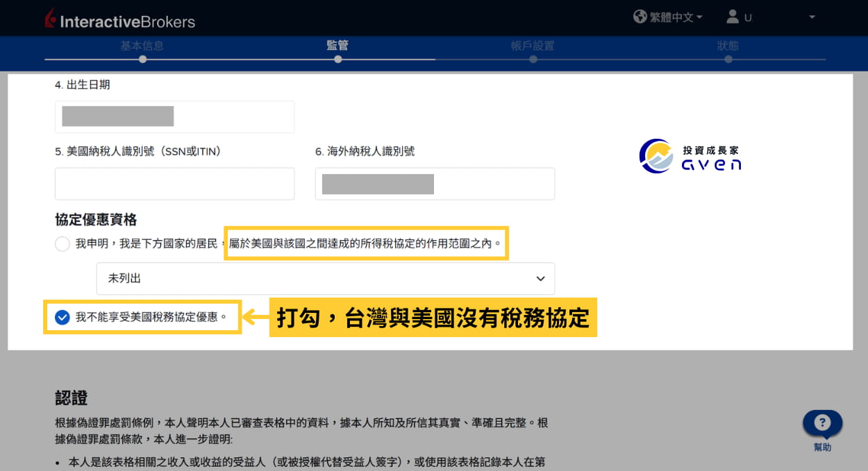Click the 海外納稅人識別號 input field

click(435, 184)
